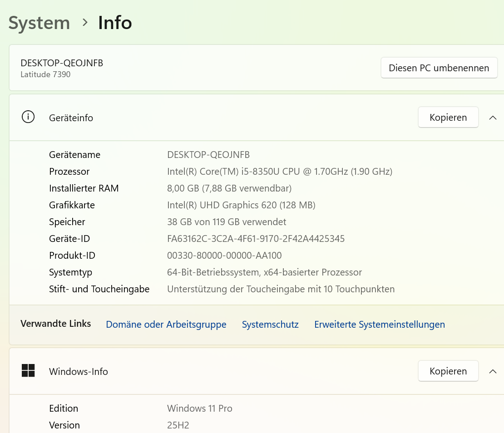The image size is (504, 433).
Task: Select the Windows 11 Pro edition value
Action: pyautogui.click(x=200, y=408)
